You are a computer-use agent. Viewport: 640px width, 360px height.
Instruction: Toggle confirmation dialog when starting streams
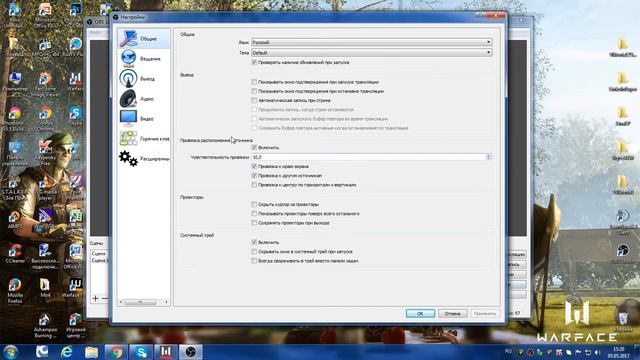pyautogui.click(x=254, y=82)
